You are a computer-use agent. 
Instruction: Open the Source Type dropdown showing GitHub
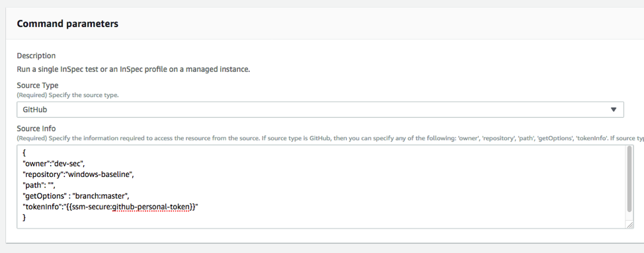[321, 110]
